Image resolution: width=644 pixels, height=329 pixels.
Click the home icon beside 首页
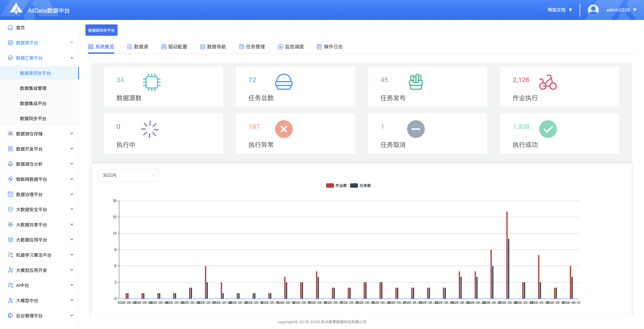click(x=10, y=27)
